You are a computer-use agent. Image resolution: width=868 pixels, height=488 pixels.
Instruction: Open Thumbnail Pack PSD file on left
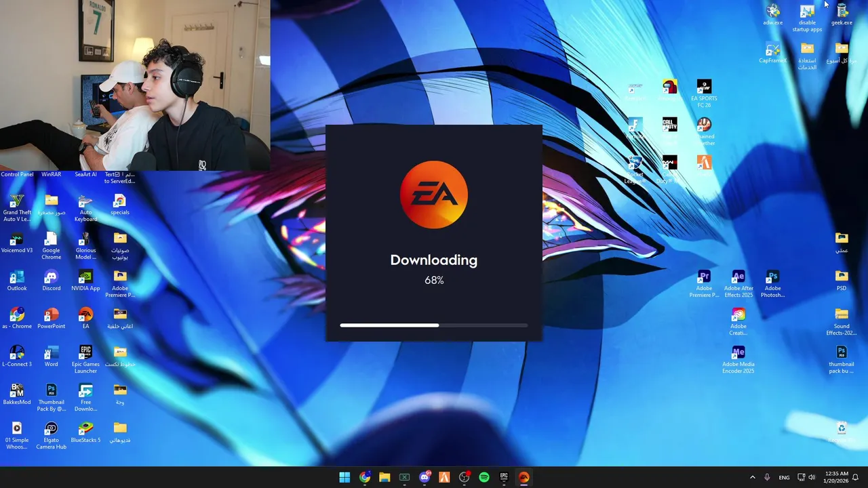click(x=52, y=397)
